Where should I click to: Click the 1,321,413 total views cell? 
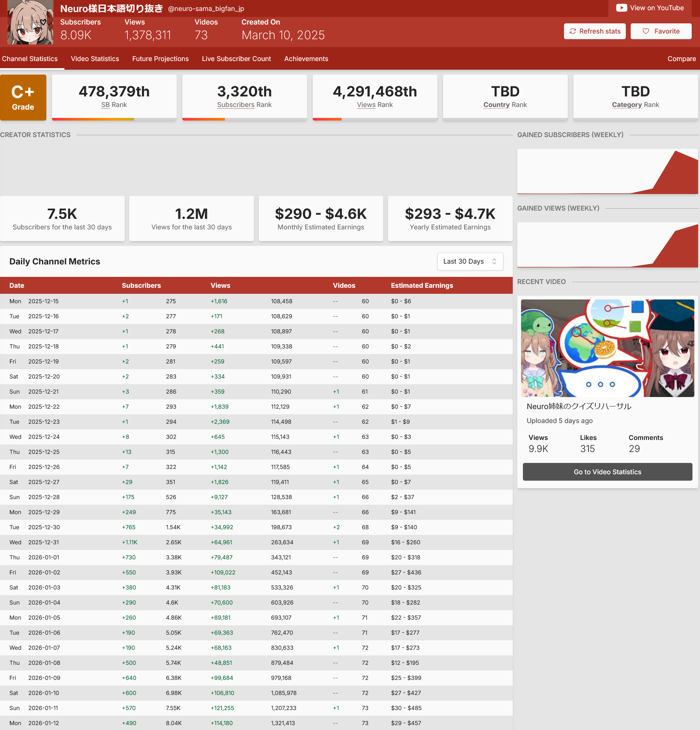point(283,723)
